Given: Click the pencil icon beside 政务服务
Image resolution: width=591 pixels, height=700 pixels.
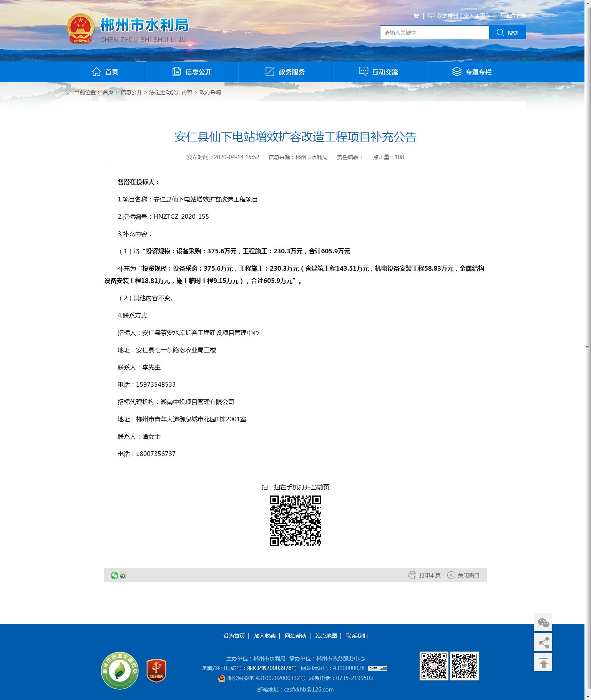Looking at the screenshot, I should pyautogui.click(x=270, y=72).
